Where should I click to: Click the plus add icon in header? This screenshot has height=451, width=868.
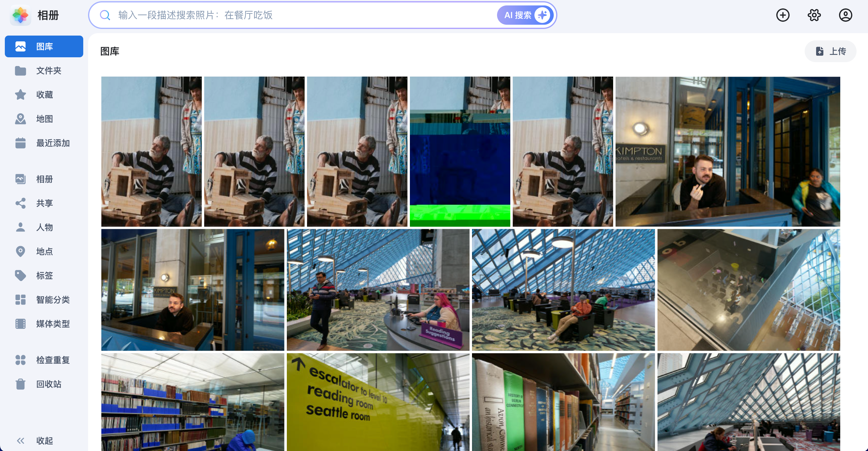click(782, 15)
